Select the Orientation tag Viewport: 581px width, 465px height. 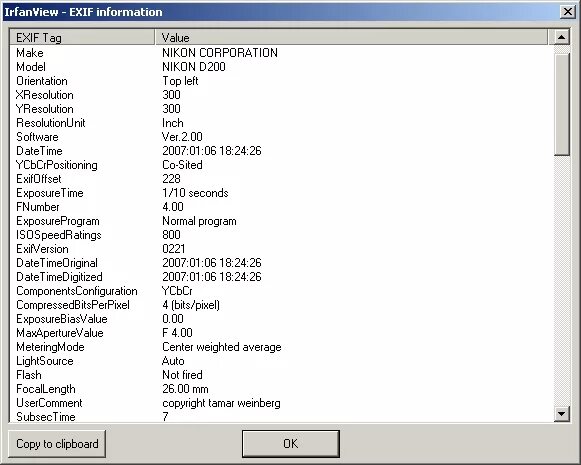coord(42,81)
